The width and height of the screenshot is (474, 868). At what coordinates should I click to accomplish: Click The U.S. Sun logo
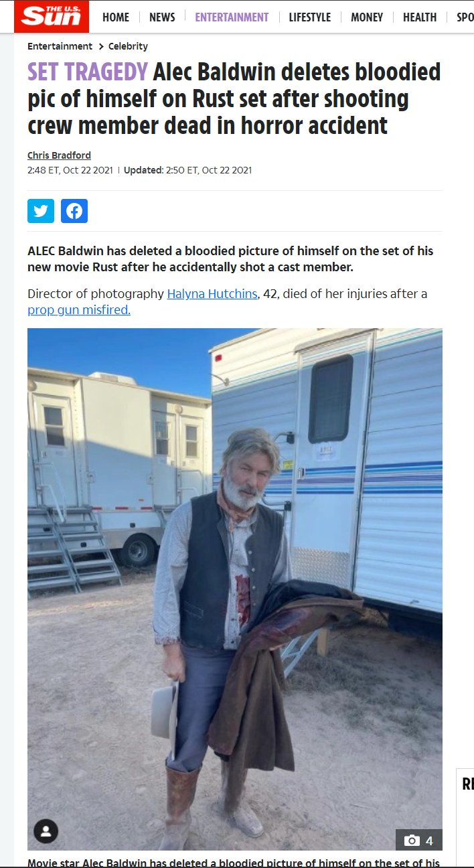tap(52, 17)
